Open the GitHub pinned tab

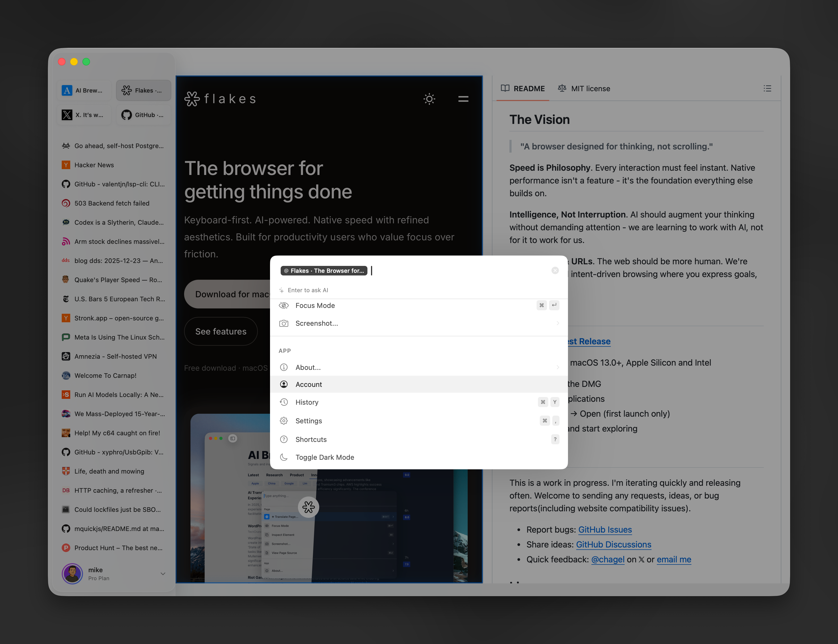(143, 115)
